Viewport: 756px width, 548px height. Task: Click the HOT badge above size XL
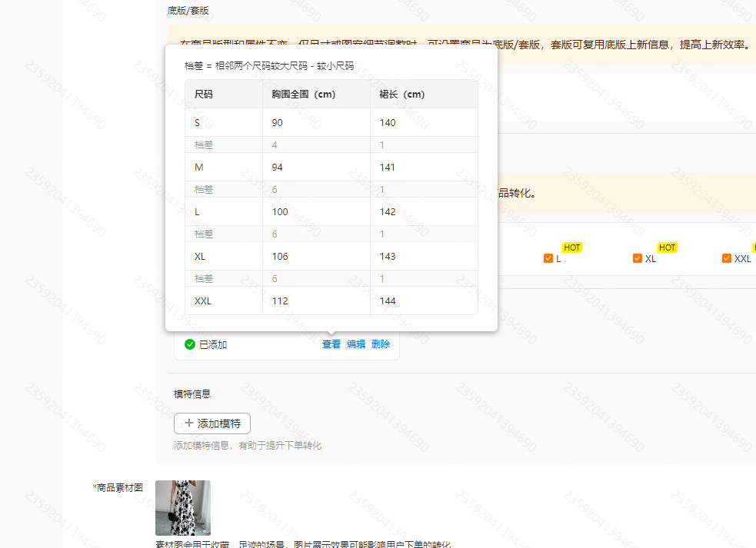(668, 247)
